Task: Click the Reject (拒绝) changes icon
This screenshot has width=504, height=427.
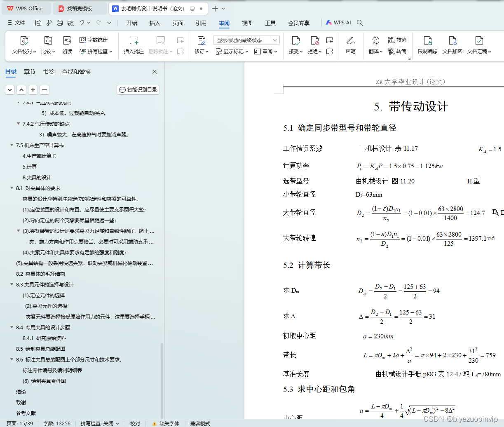Action: click(x=315, y=40)
